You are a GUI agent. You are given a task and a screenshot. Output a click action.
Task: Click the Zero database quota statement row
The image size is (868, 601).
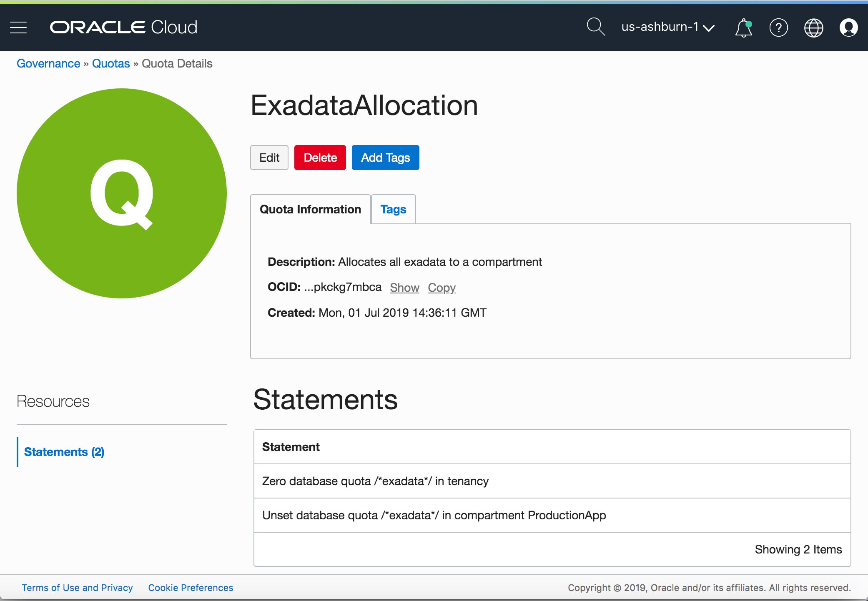coord(375,481)
